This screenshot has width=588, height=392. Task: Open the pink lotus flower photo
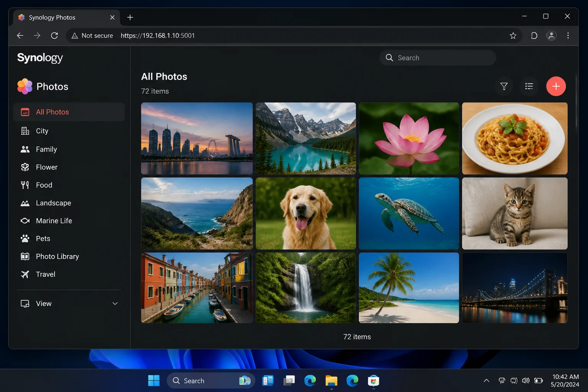pos(409,138)
